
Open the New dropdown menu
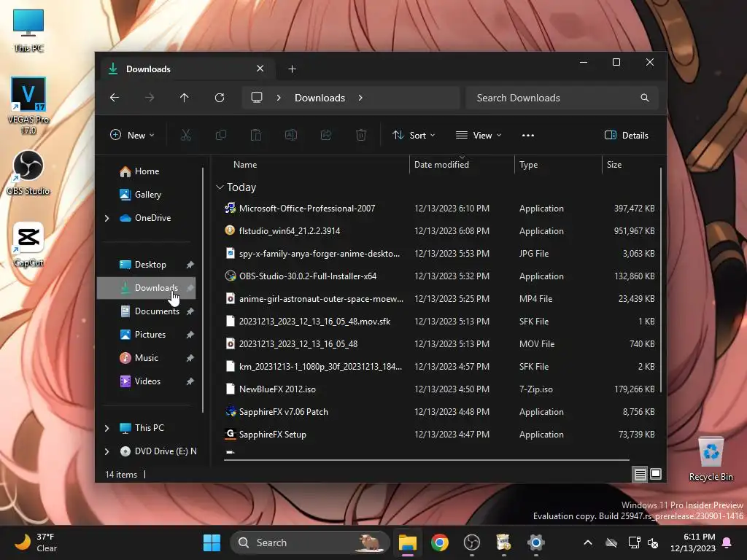[x=132, y=135]
